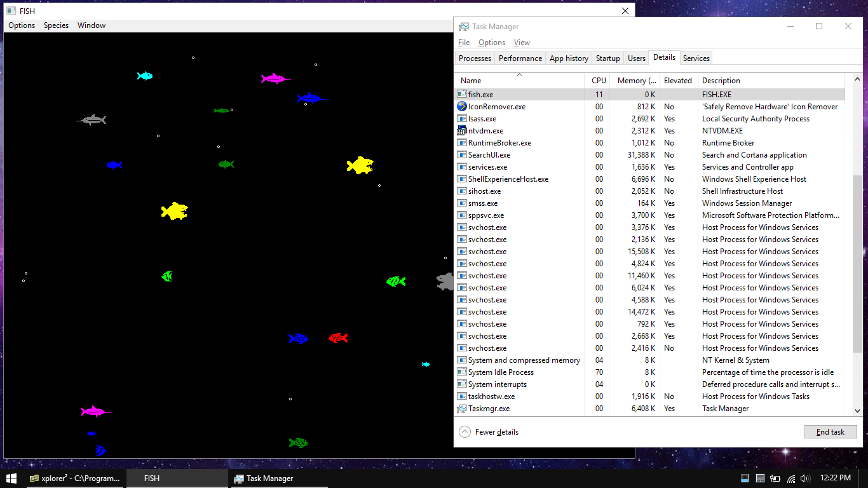Open the Options menu in FISH window

pyautogui.click(x=22, y=25)
